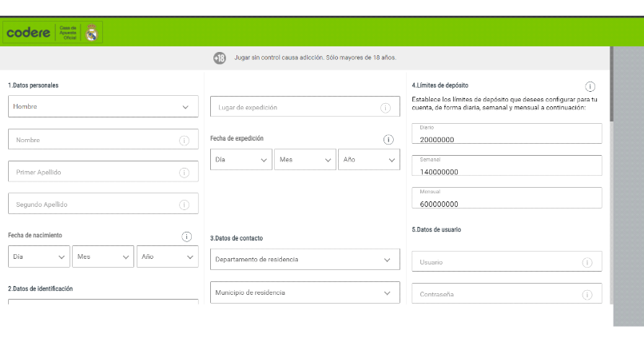The width and height of the screenshot is (644, 342).
Task: Show info for Fecha de nacimiento
Action: (x=186, y=237)
